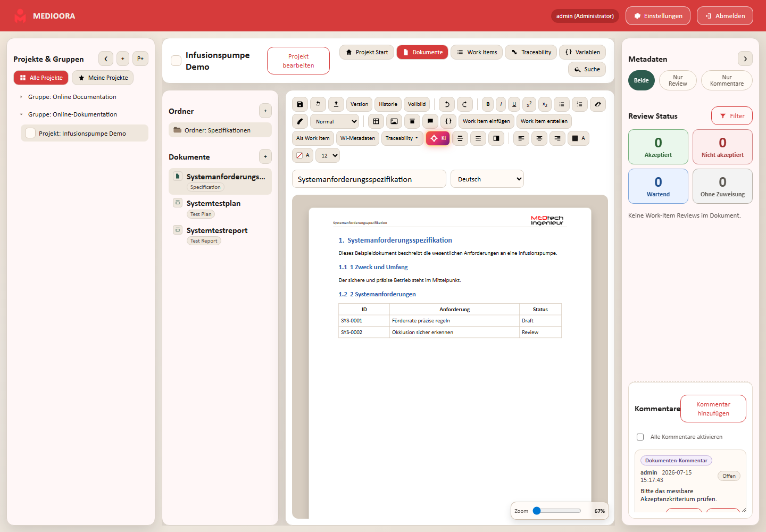
Task: Open Einstellungen
Action: pos(658,16)
